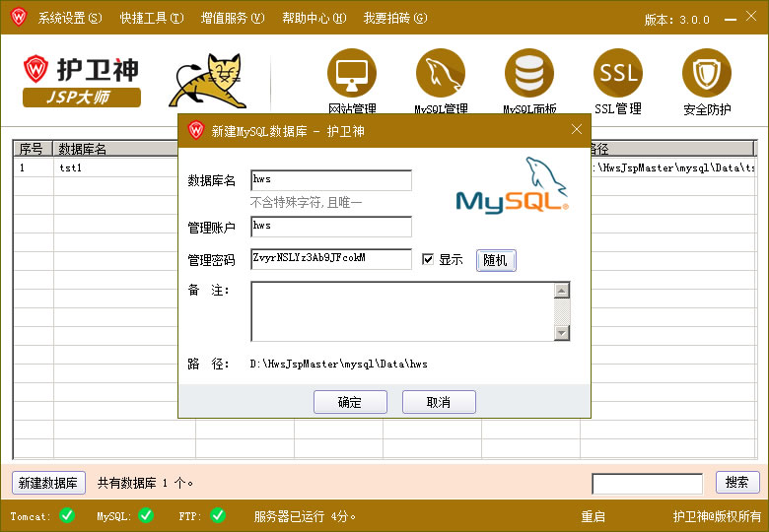
Task: Generate a random password with 随机
Action: coord(496,260)
